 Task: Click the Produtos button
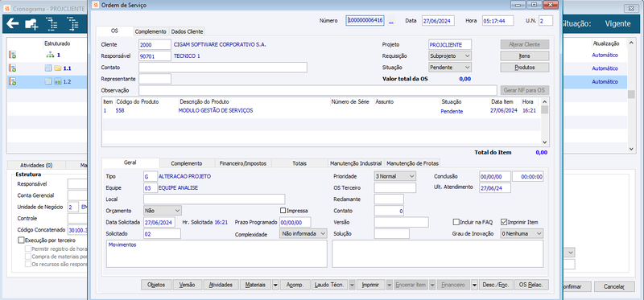525,67
